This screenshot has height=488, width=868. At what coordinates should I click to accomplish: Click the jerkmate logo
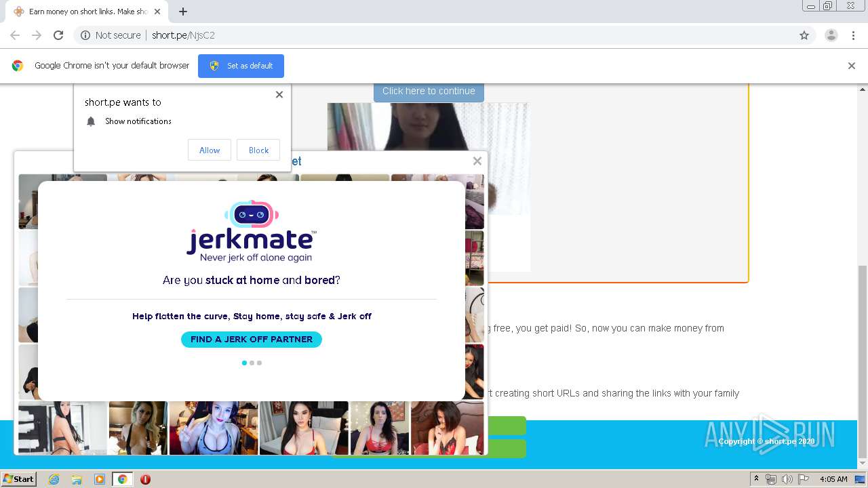pos(252,231)
